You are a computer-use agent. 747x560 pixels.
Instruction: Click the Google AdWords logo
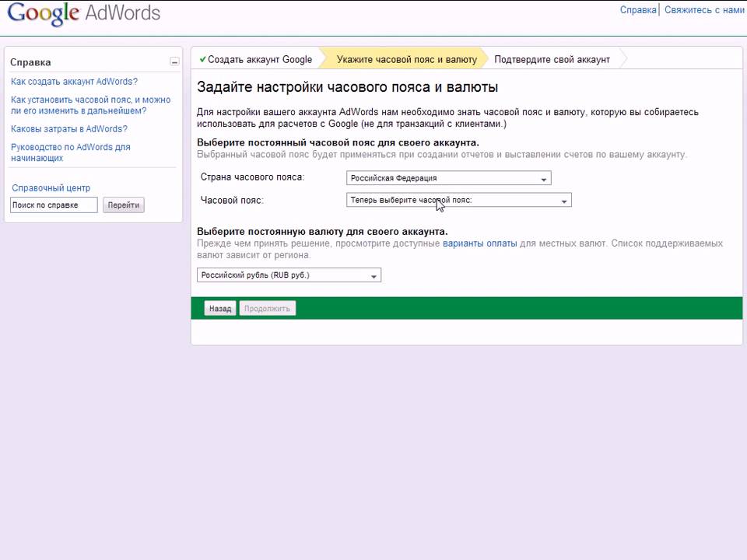[84, 13]
